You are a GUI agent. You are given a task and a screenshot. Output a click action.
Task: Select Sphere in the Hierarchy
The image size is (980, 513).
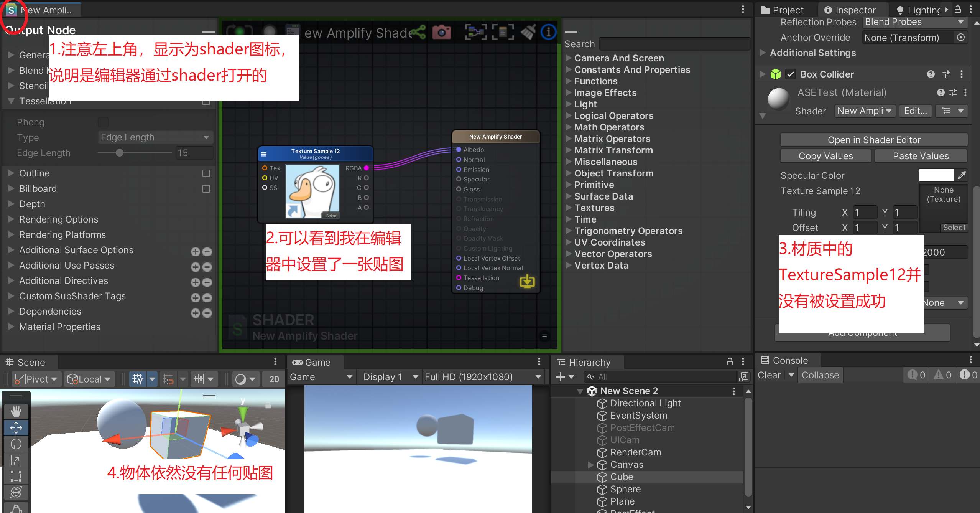pyautogui.click(x=625, y=489)
